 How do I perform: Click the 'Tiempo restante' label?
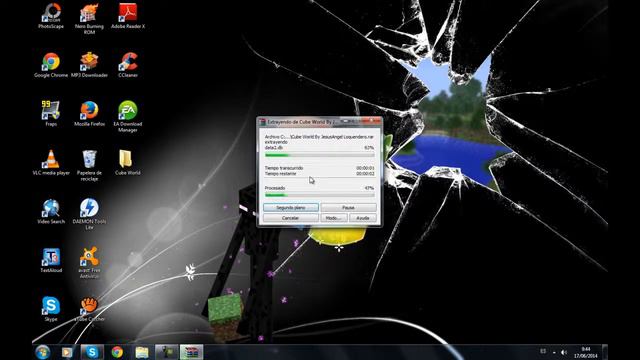[x=280, y=173]
